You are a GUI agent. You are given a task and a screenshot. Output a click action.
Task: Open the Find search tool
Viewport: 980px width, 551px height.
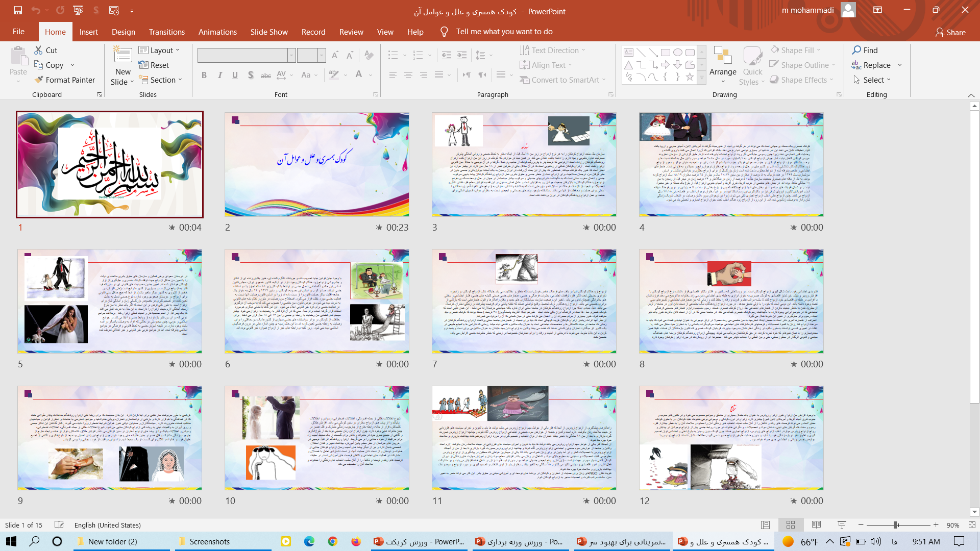[x=865, y=50]
